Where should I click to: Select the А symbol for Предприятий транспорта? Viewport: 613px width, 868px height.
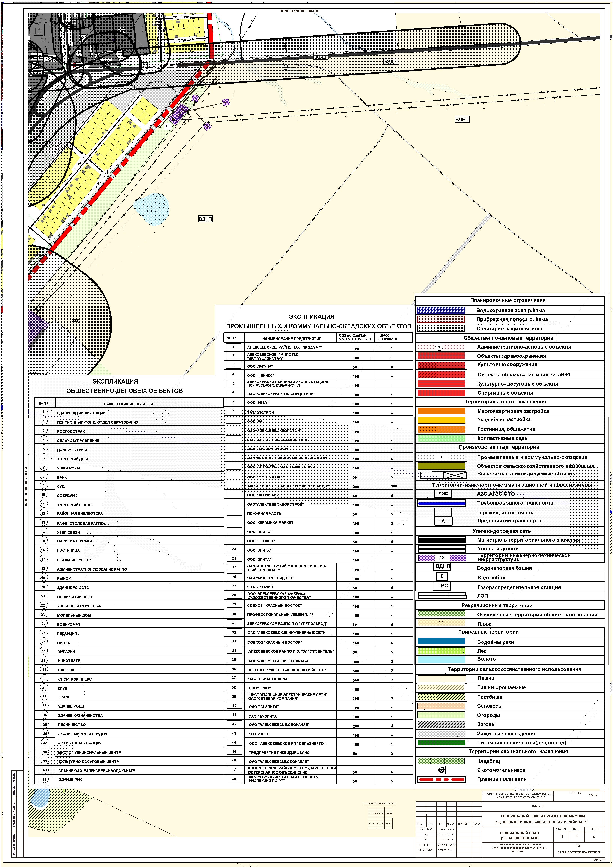point(443,521)
